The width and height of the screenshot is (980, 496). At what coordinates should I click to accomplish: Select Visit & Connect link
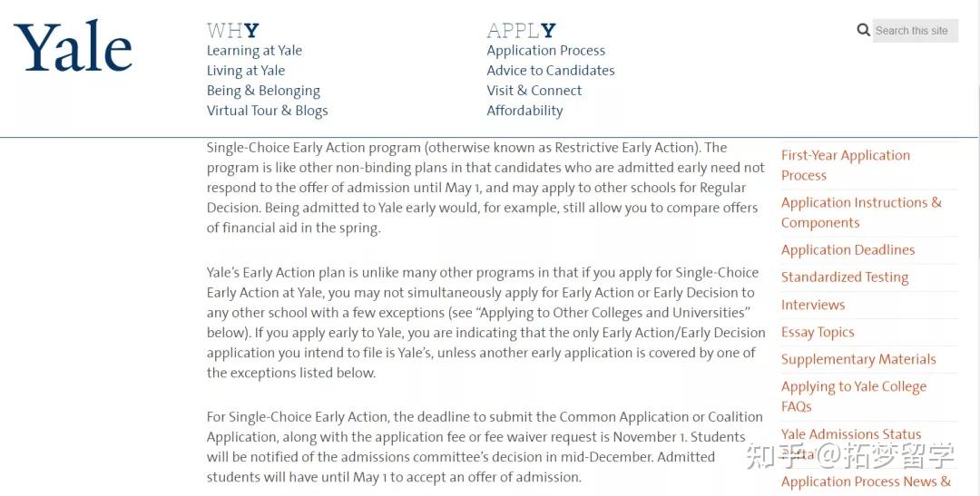(534, 91)
